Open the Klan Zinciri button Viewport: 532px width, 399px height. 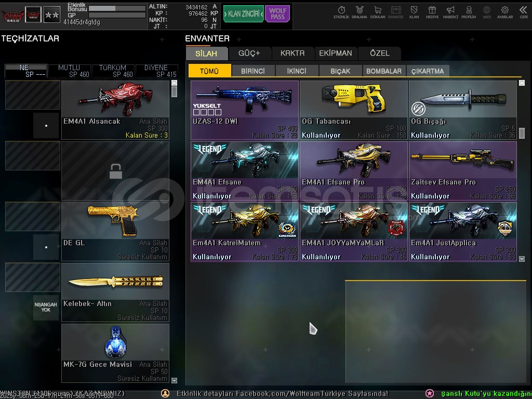click(244, 14)
